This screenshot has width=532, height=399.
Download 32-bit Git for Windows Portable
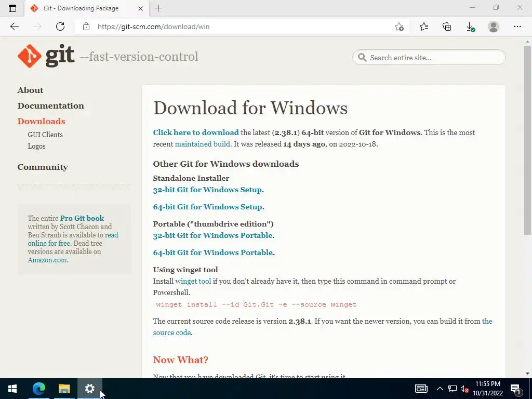212,235
